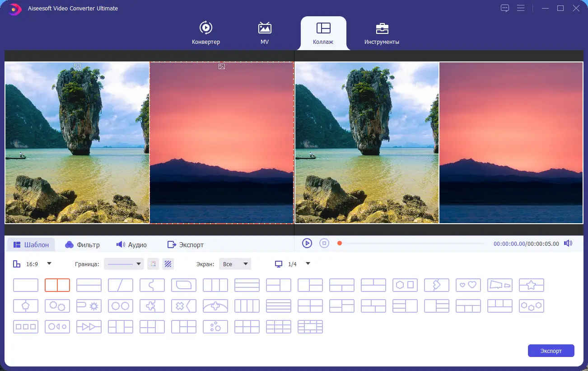Screen dimensions: 588x371
Task: Click the diagonal-stripes border pattern button
Action: [x=168, y=264]
